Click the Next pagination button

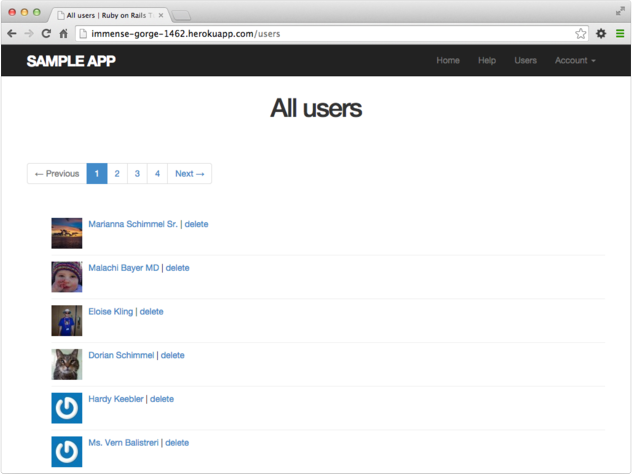pos(189,173)
